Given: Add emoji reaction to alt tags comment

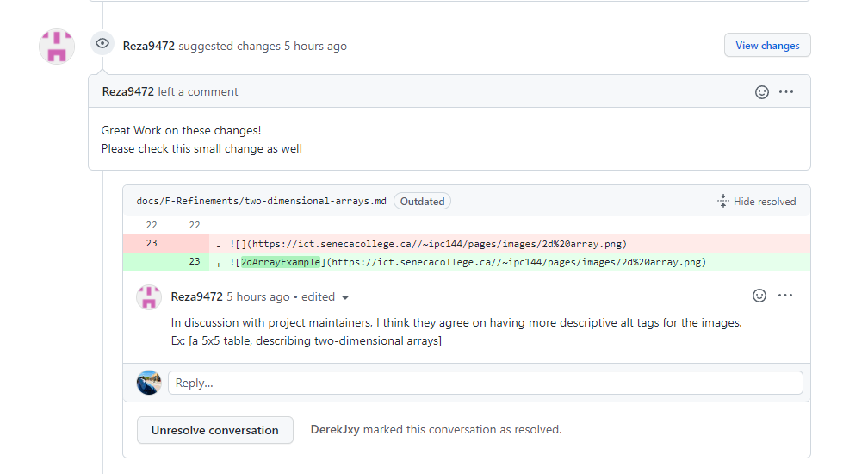Looking at the screenshot, I should click(759, 296).
